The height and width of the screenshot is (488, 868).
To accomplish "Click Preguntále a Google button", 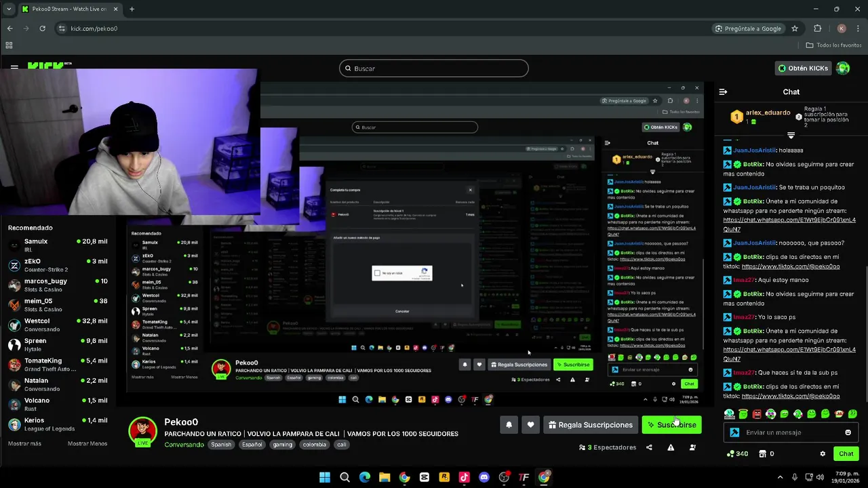I will 748,28.
